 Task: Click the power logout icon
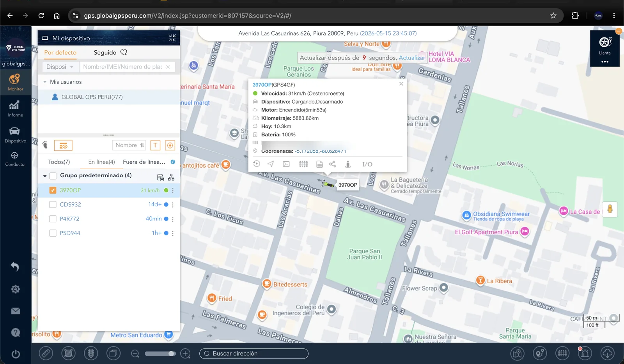tap(15, 354)
